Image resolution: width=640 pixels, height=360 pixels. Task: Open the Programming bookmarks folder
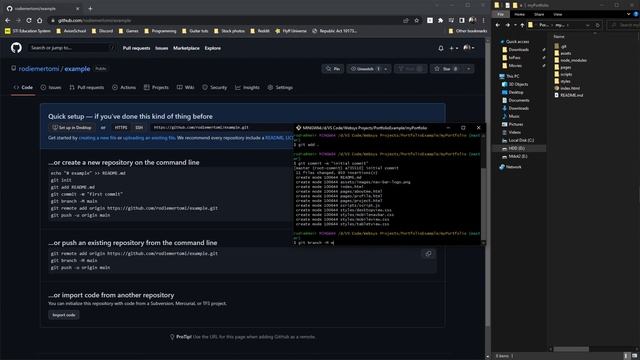pyautogui.click(x=161, y=31)
